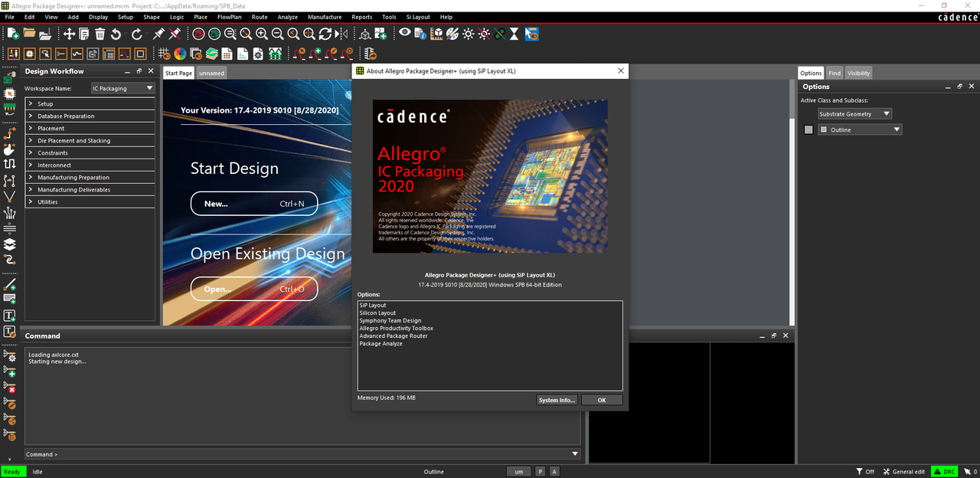
Task: Click the Start Page vertical scrollbar
Action: tap(792, 201)
